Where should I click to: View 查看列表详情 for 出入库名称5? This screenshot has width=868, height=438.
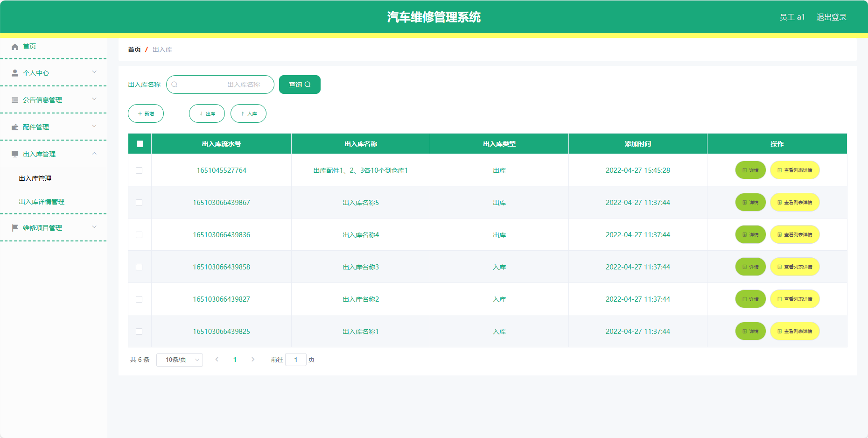pos(795,203)
